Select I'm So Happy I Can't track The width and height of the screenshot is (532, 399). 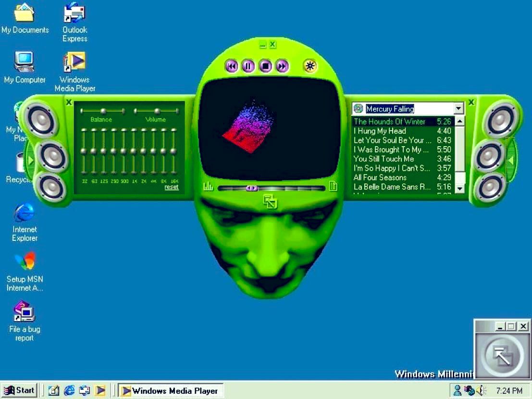tap(402, 168)
